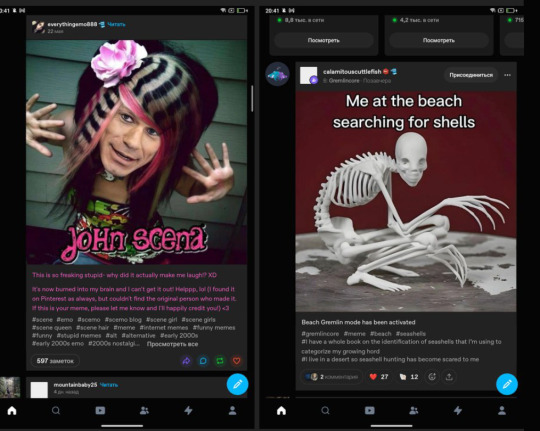Select #funny memes hashtag
This screenshot has height=431, width=540.
click(x=214, y=328)
